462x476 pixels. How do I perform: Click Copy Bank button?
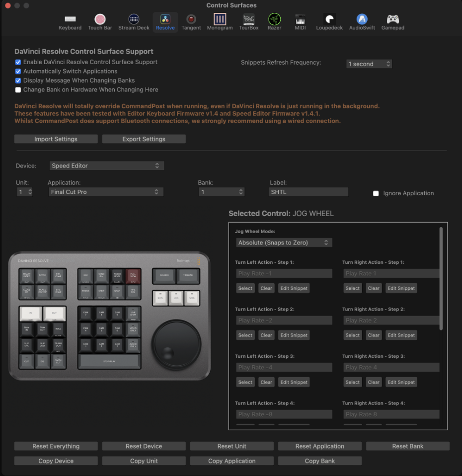click(x=320, y=461)
